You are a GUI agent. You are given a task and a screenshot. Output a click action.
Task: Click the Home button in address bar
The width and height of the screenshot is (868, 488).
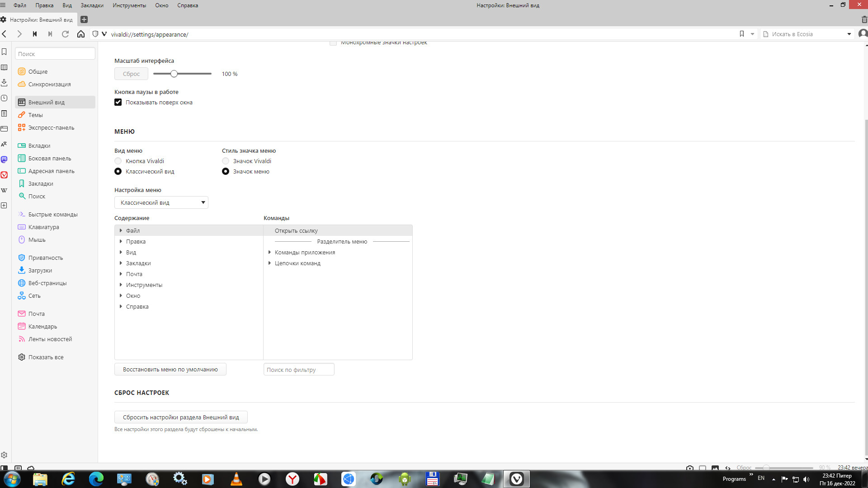[81, 34]
